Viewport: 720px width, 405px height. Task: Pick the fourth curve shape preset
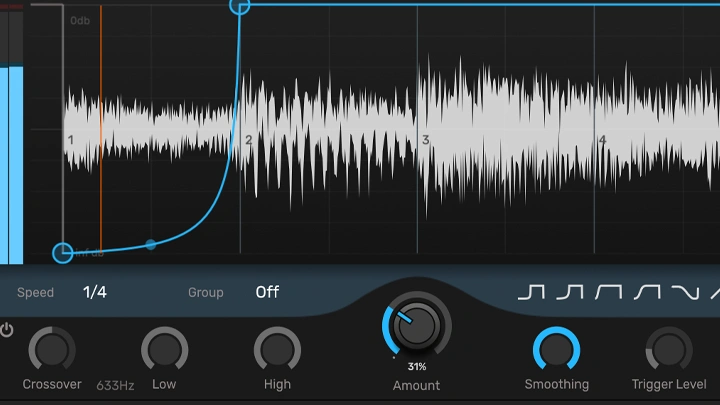[x=646, y=292]
